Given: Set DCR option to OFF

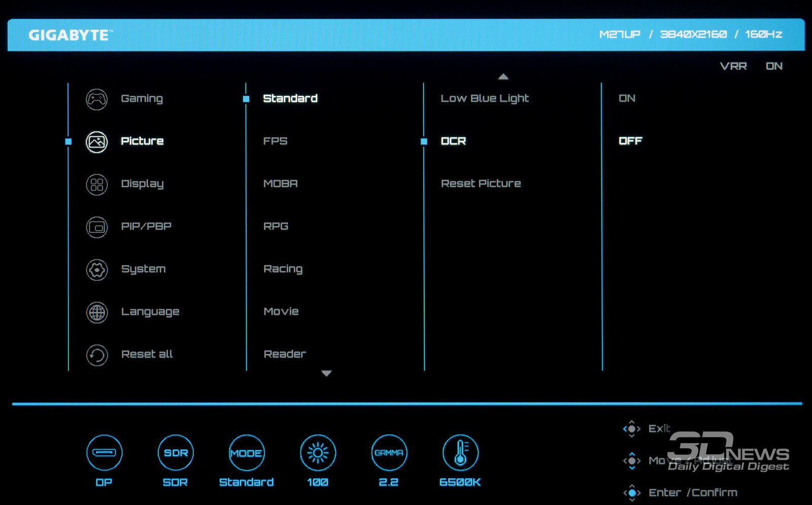Looking at the screenshot, I should click(630, 141).
